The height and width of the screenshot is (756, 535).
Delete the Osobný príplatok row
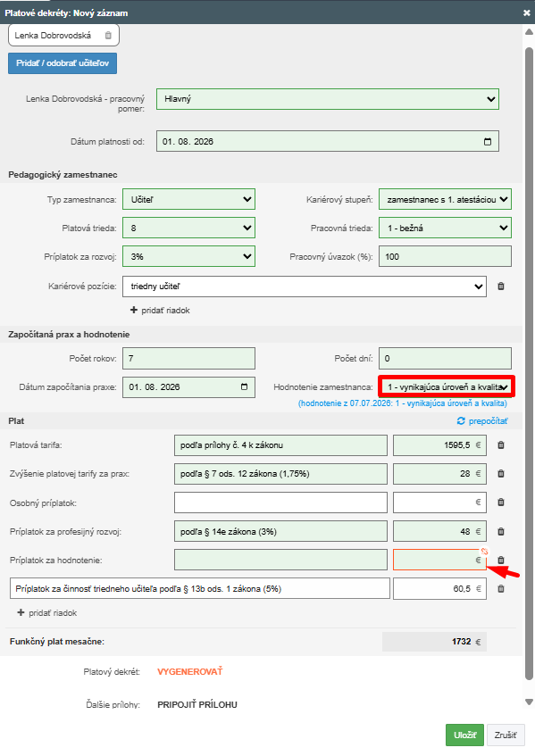[501, 503]
